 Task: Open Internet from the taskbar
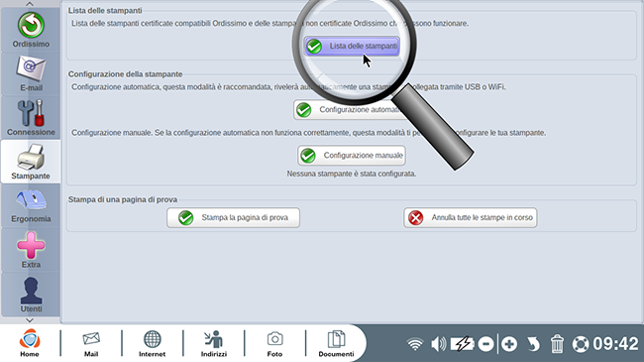tap(152, 343)
